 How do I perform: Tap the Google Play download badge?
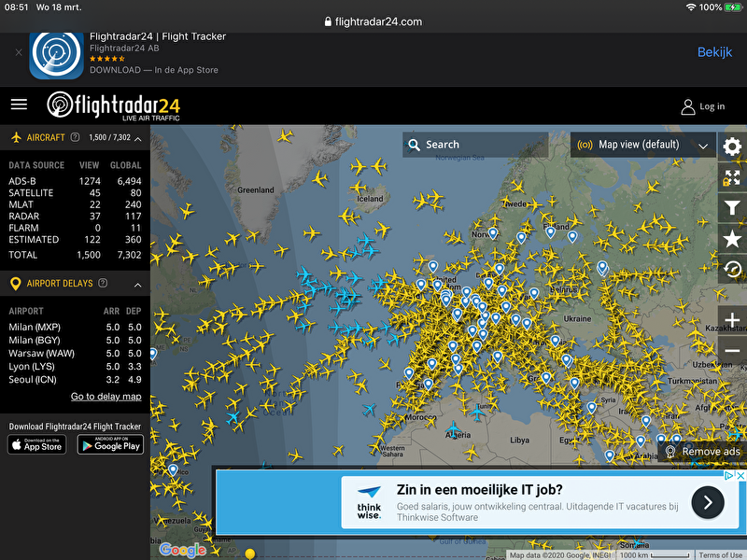110,445
